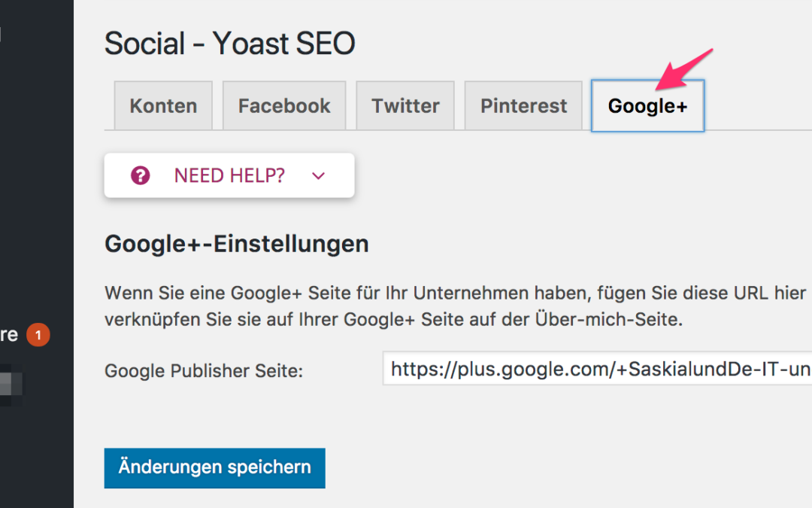
Task: Click the Social - Yoast SEO page title
Action: 230,44
